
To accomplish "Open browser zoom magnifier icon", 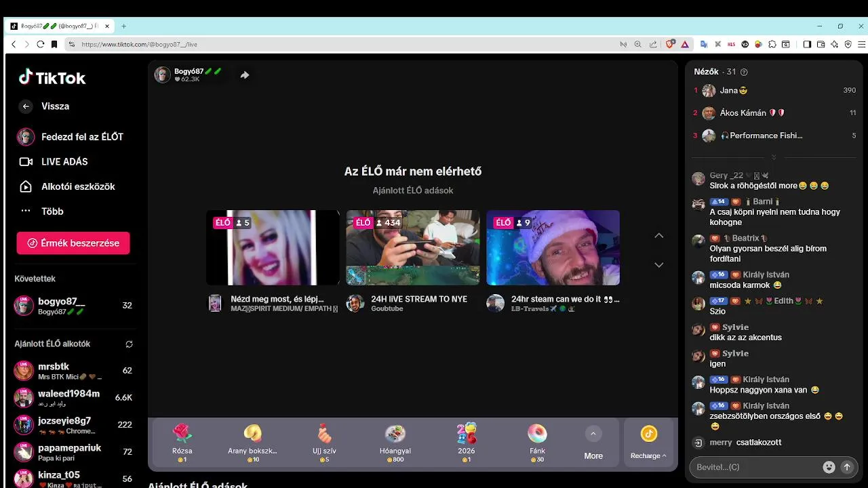I will tap(637, 44).
